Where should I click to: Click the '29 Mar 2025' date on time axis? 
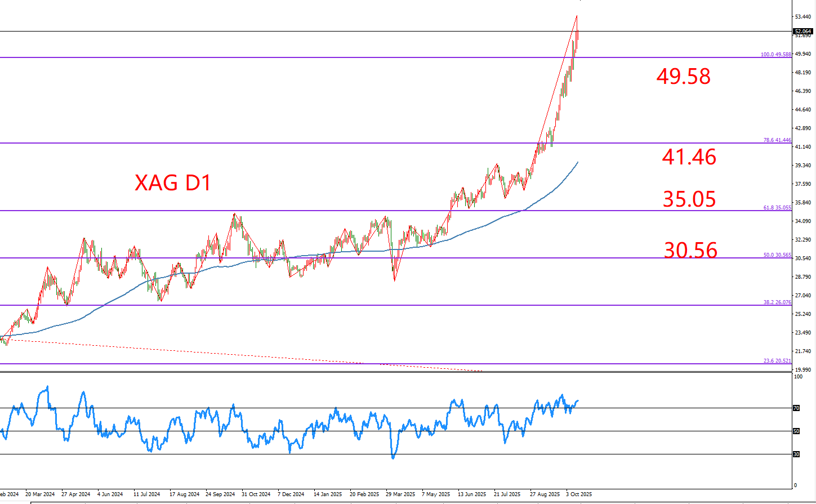click(400, 494)
